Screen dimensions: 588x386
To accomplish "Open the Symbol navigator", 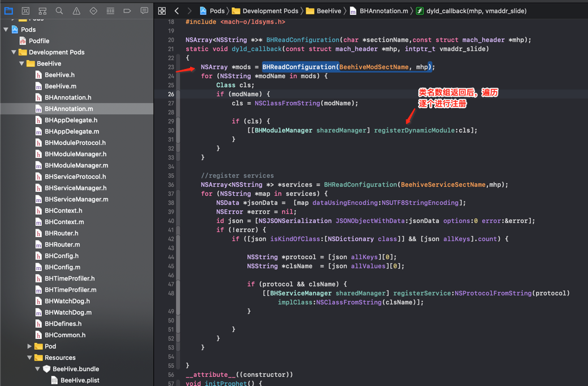I will tap(42, 11).
